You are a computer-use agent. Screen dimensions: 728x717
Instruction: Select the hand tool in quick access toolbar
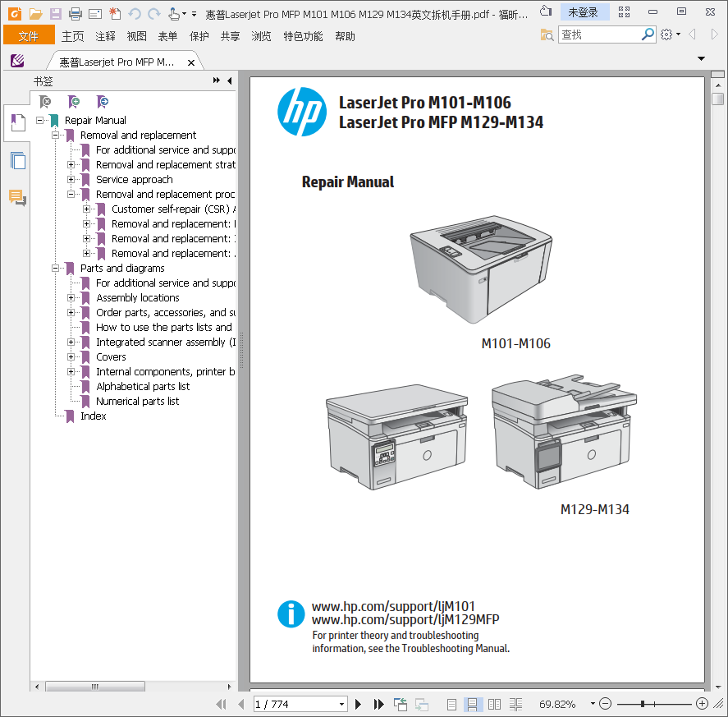(174, 14)
